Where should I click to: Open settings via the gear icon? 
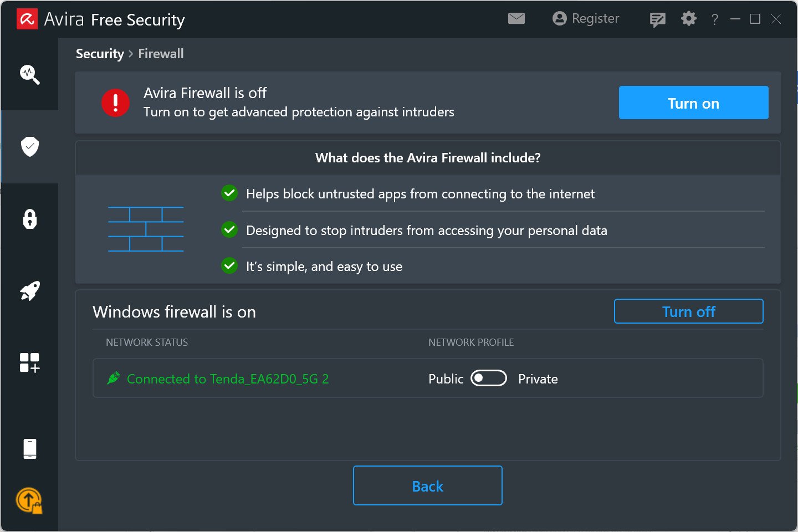point(688,19)
